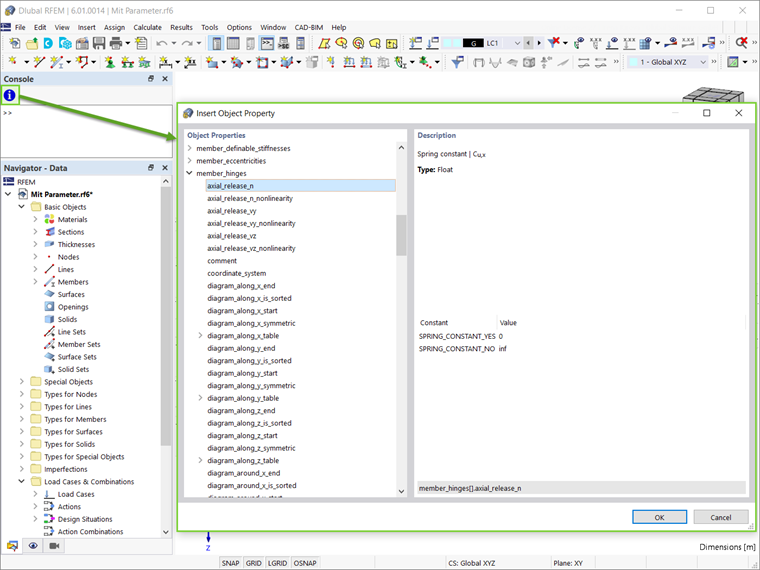The width and height of the screenshot is (760, 570).
Task: Click the Save floppy disk icon
Action: tap(99, 44)
